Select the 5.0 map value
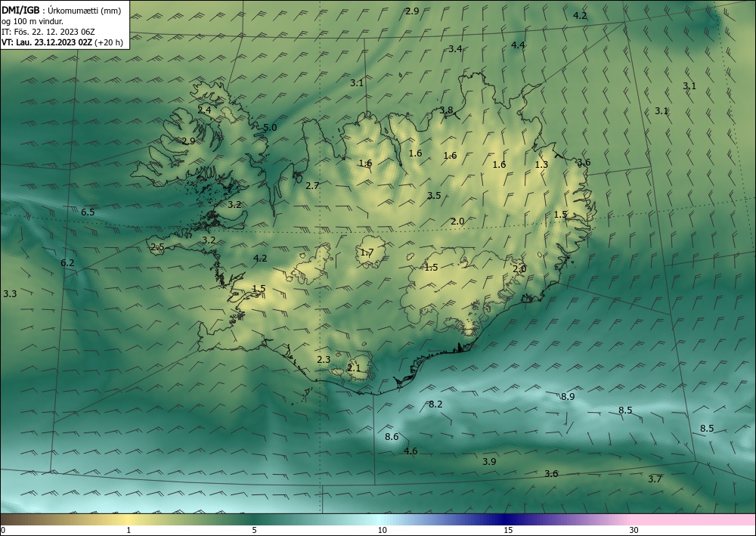Screen dimensions: 756x536 pyautogui.click(x=270, y=128)
